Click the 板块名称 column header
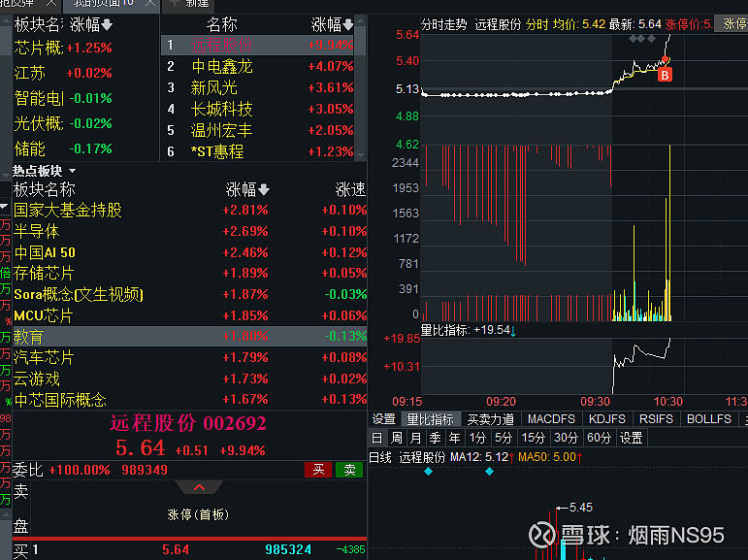This screenshot has height=560, width=748. point(45,190)
